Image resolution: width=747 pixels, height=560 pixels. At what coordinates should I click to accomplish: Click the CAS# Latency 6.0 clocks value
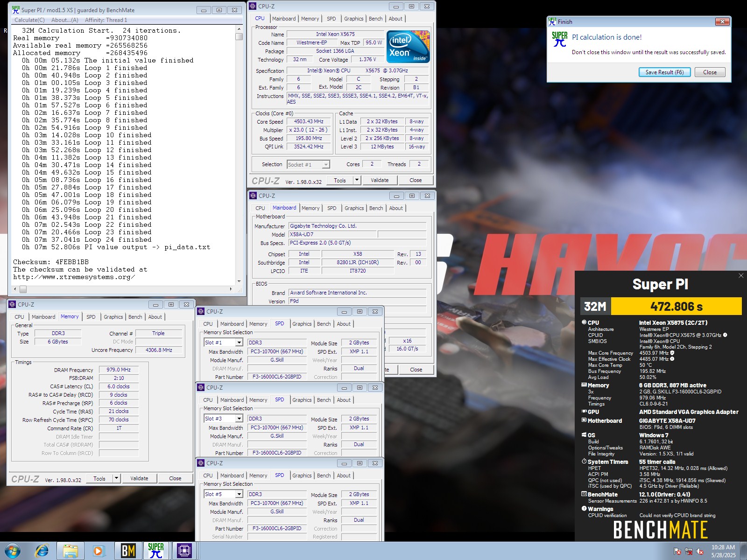click(119, 386)
